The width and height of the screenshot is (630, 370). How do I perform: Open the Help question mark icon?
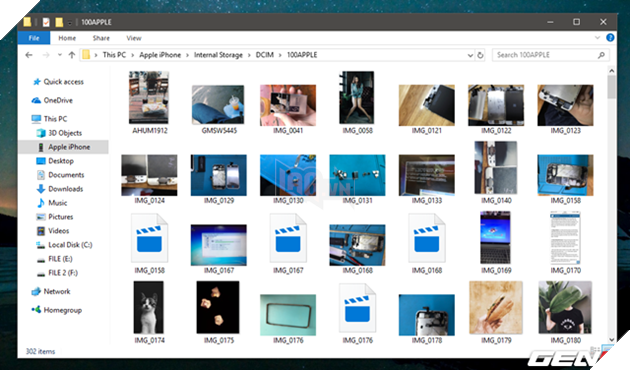click(x=610, y=38)
